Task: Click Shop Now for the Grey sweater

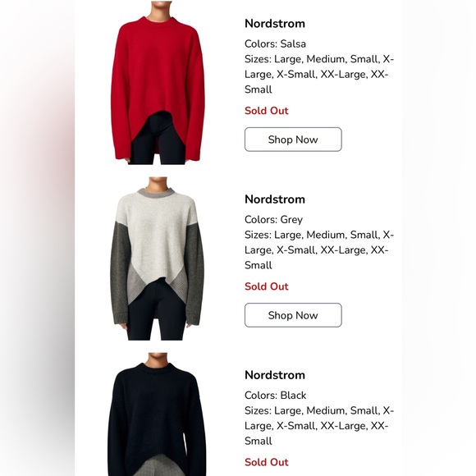Action: (x=293, y=315)
